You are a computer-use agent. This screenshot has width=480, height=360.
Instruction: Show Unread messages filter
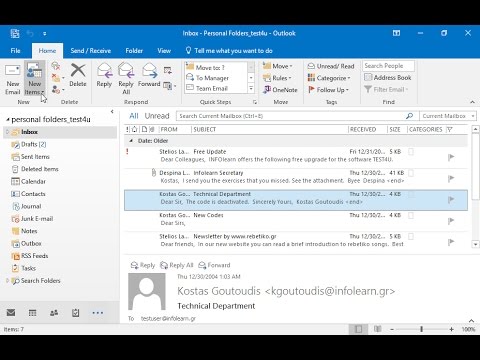tap(157, 116)
